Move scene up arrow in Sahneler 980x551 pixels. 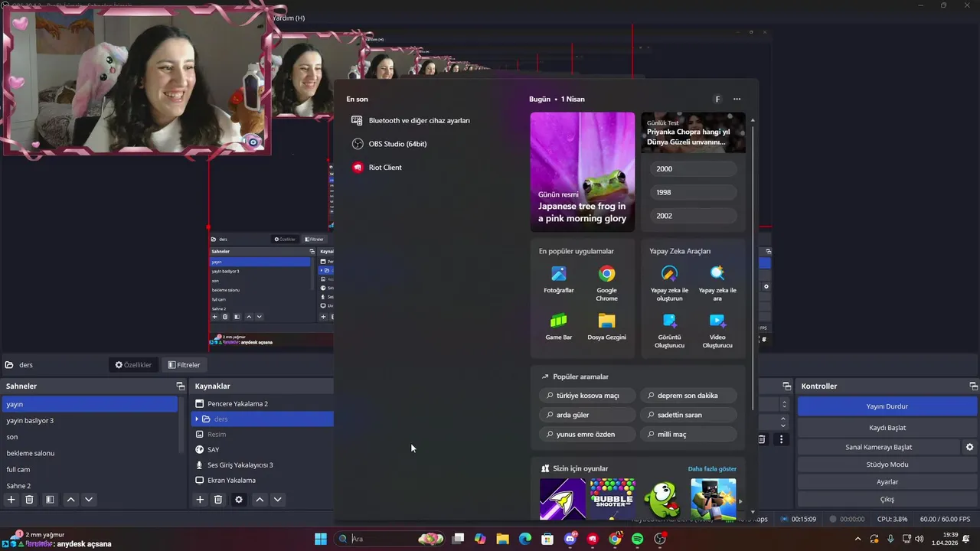[x=70, y=500]
